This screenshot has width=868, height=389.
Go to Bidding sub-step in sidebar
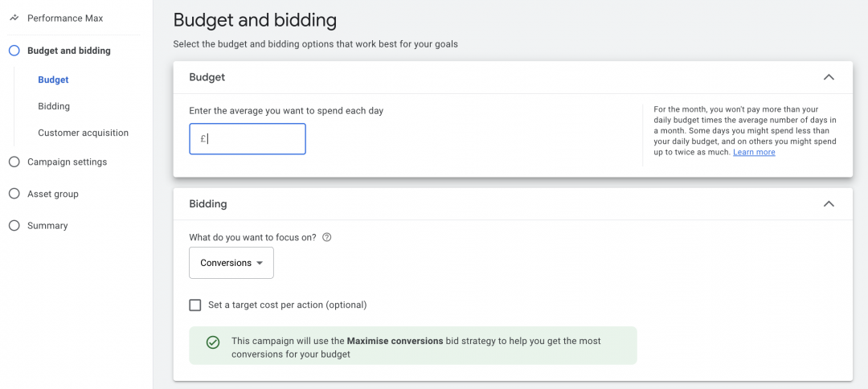54,106
